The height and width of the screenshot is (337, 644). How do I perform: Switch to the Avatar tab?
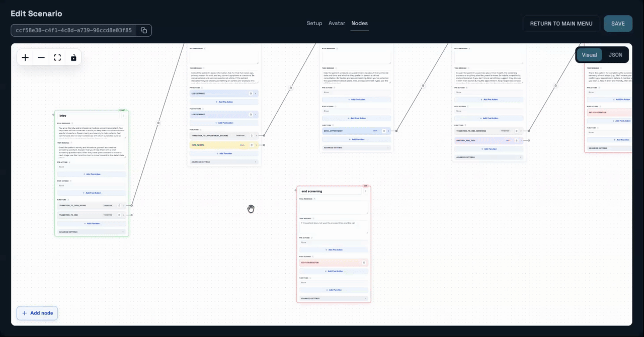tap(337, 23)
